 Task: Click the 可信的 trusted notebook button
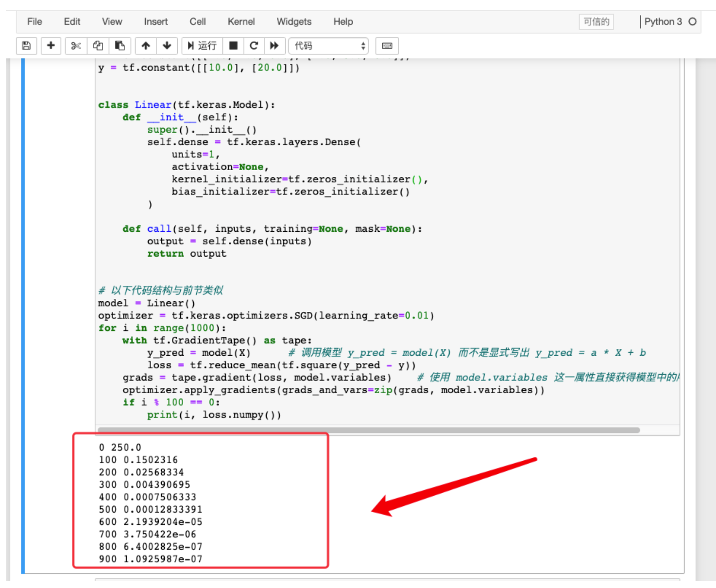click(596, 21)
